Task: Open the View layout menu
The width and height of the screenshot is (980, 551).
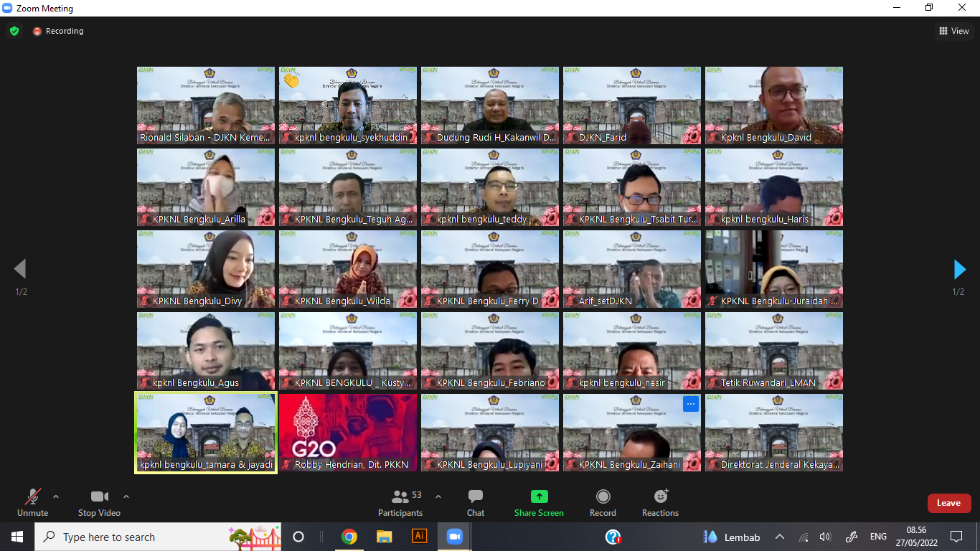Action: tap(954, 31)
